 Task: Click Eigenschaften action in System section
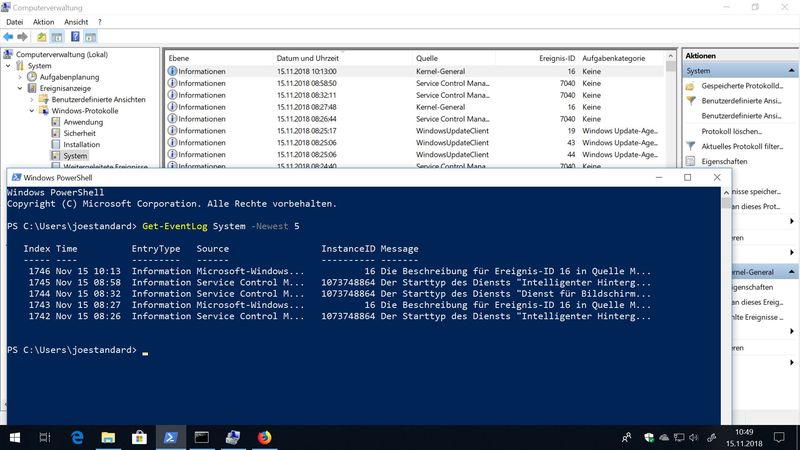click(x=724, y=161)
